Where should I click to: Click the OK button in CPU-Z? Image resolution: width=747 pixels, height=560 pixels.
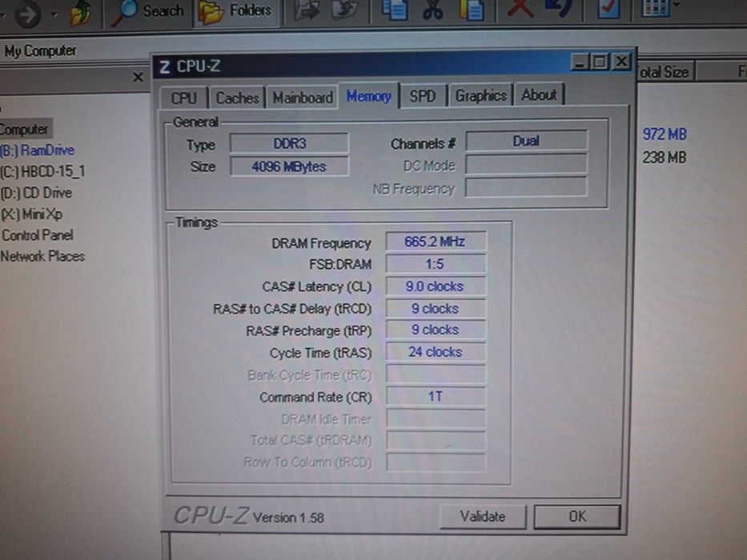(x=577, y=517)
